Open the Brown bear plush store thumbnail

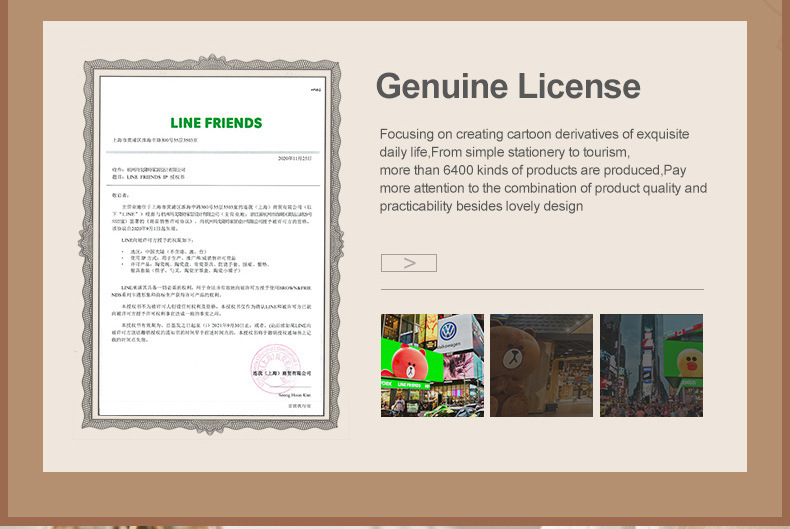[x=541, y=365]
